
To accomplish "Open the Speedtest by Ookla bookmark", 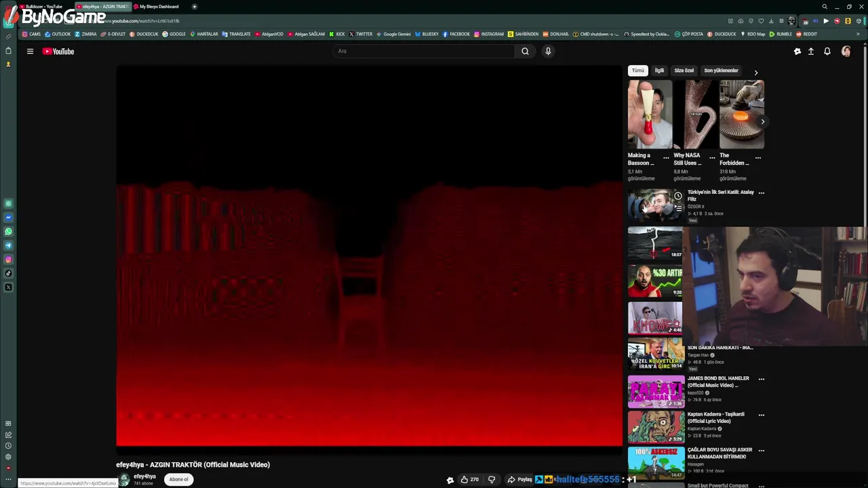I will [646, 34].
